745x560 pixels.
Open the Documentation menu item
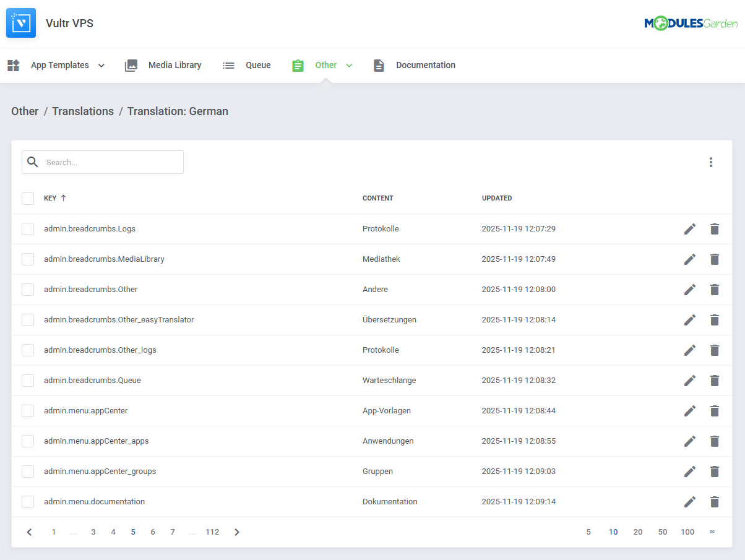coord(426,65)
